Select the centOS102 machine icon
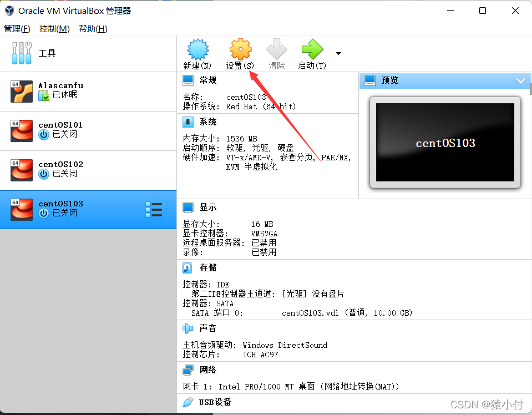This screenshot has width=532, height=415. tap(22, 170)
